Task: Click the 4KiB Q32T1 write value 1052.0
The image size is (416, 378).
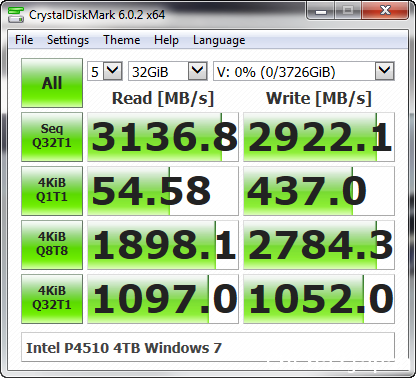Action: 319,299
